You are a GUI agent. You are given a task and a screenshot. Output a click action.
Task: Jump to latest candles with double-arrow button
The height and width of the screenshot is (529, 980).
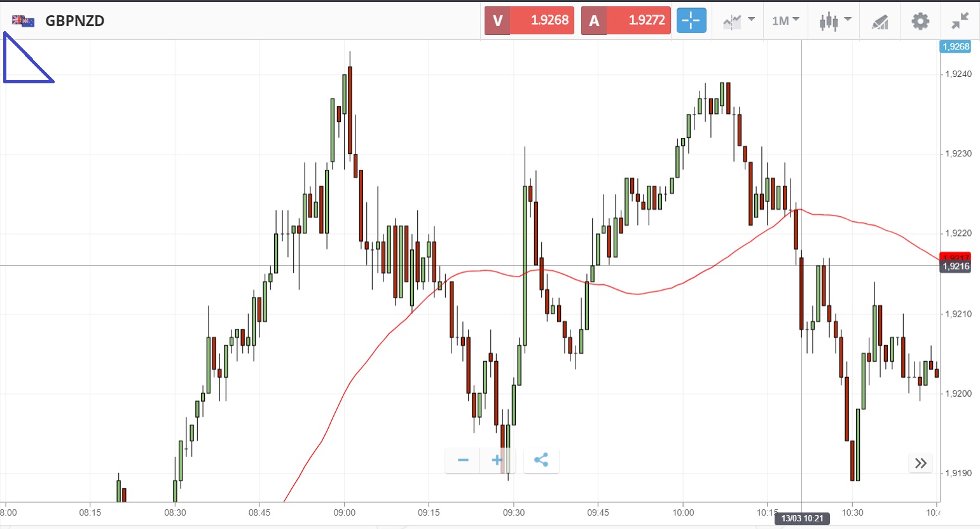(920, 463)
